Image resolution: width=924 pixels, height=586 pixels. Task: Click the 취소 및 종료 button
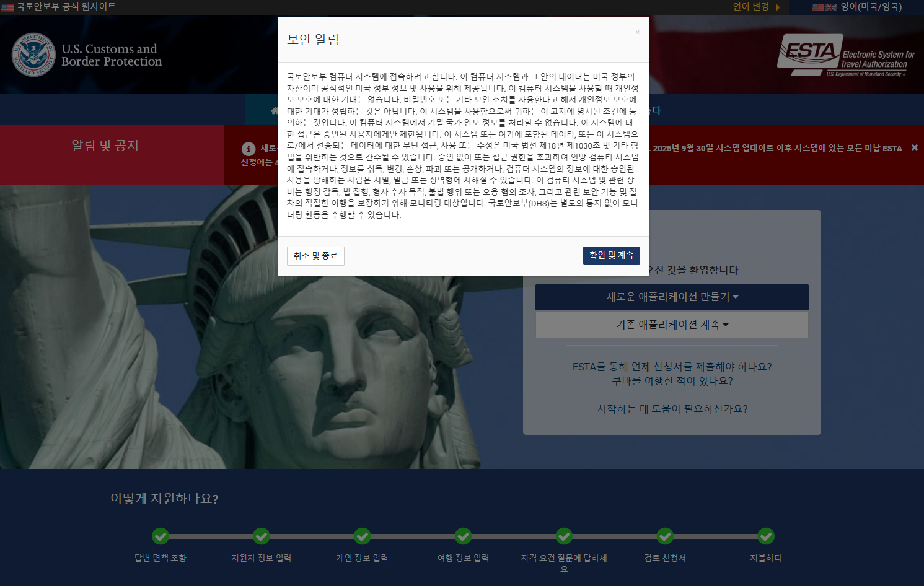(x=315, y=255)
